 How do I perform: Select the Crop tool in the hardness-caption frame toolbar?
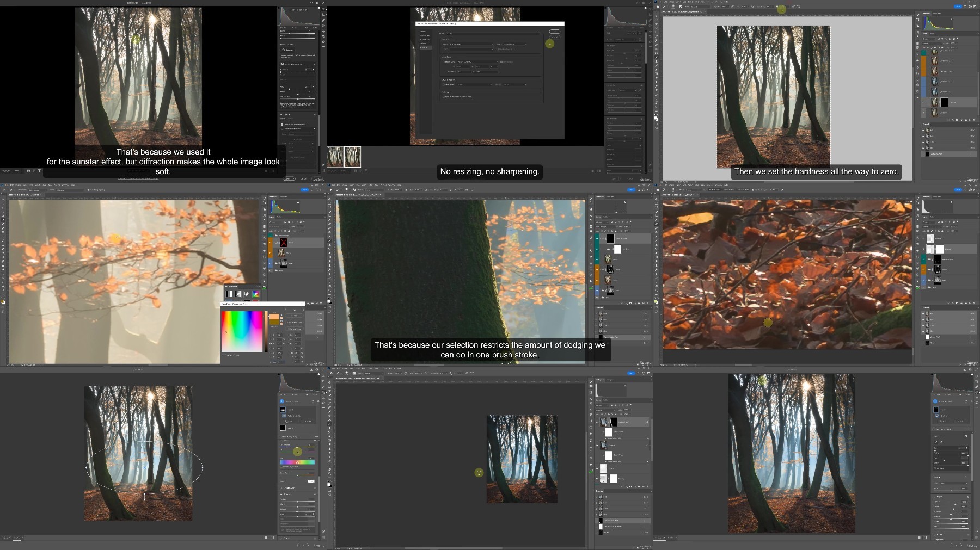(656, 33)
